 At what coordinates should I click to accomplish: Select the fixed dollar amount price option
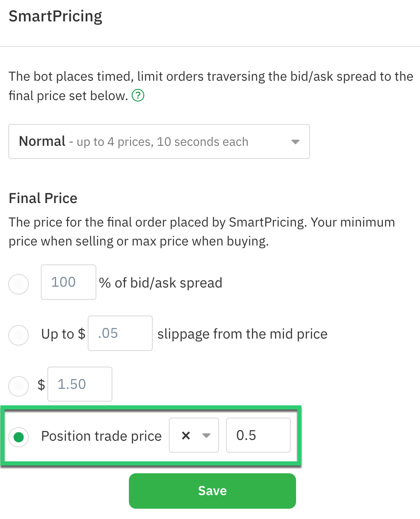click(19, 386)
